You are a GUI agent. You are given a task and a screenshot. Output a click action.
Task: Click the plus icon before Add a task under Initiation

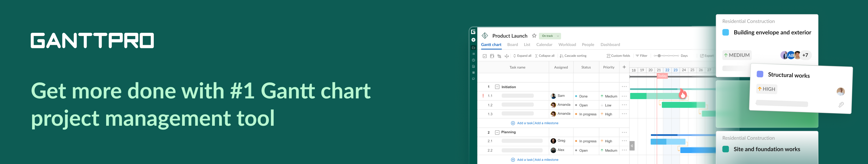[513, 123]
